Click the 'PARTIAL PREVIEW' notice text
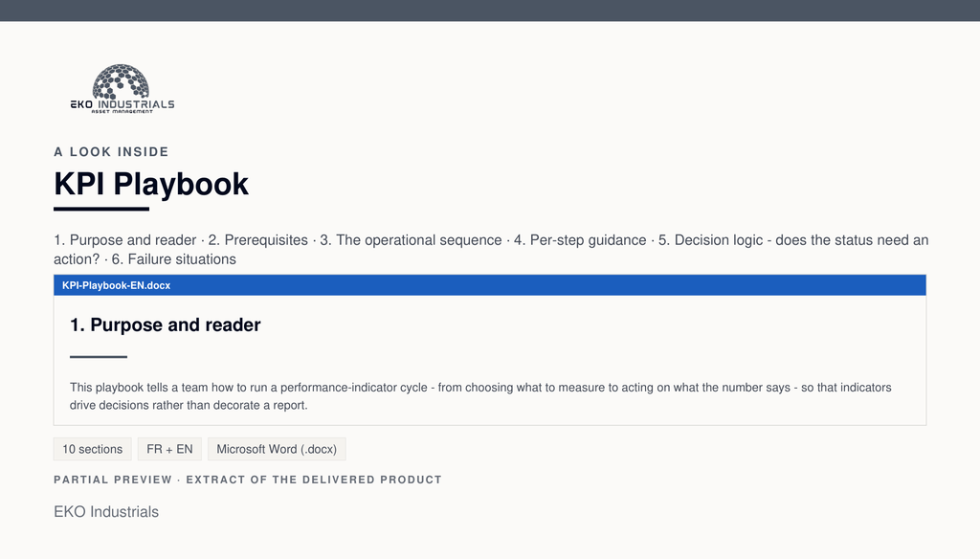Screen dimensions: 980x559 pyautogui.click(x=113, y=480)
